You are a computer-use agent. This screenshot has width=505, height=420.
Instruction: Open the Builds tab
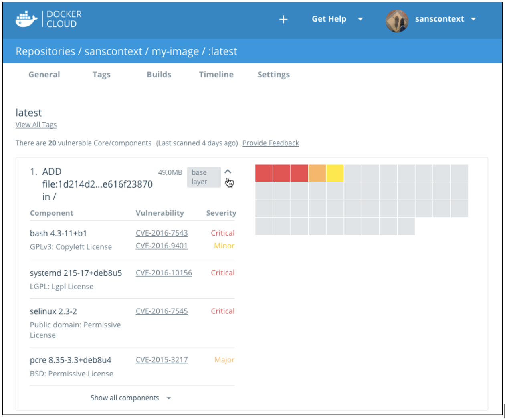159,75
